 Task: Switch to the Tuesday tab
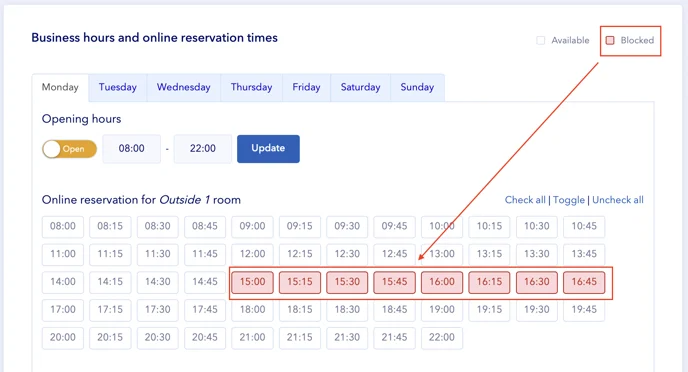pyautogui.click(x=118, y=87)
